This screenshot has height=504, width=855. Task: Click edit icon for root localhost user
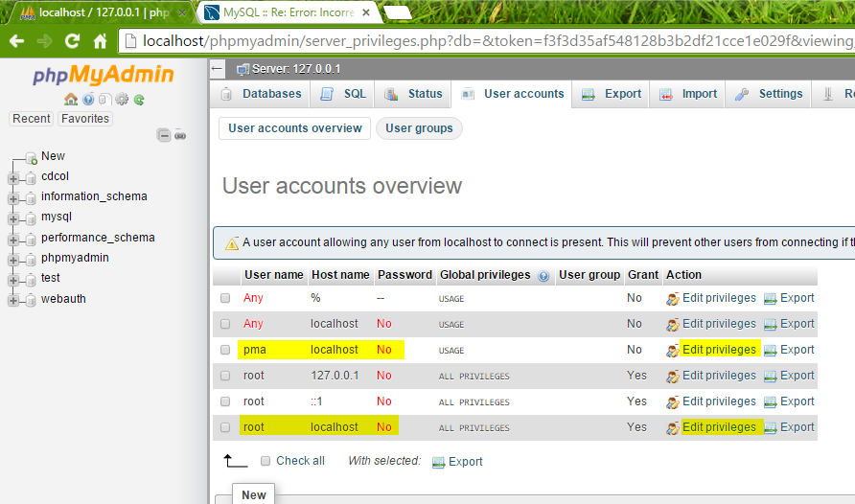[672, 428]
